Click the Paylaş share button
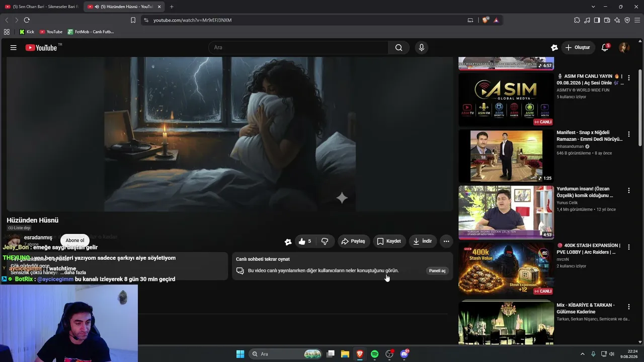The height and width of the screenshot is (362, 644). (x=353, y=241)
